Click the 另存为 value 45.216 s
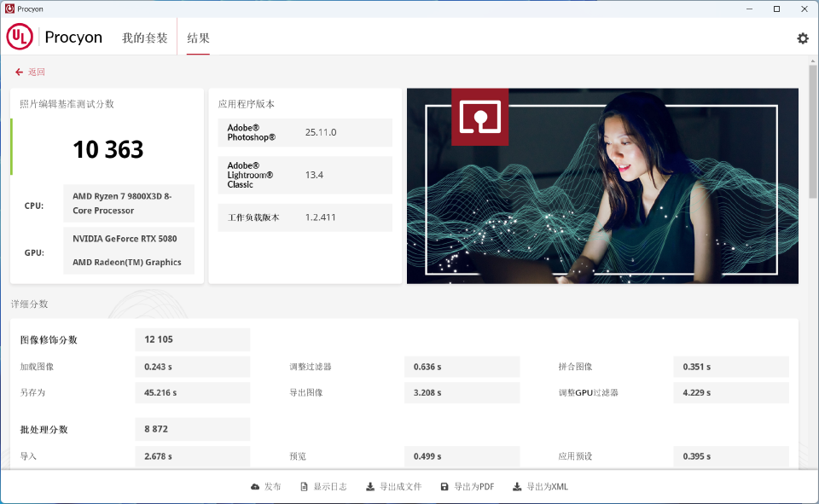This screenshot has height=504, width=819. pos(193,393)
